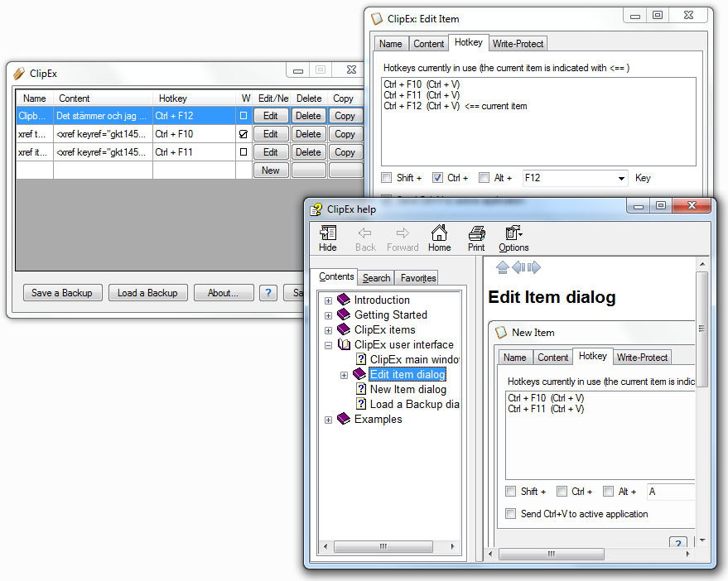Go to Home in ClipEx help
728x581 pixels.
[439, 233]
